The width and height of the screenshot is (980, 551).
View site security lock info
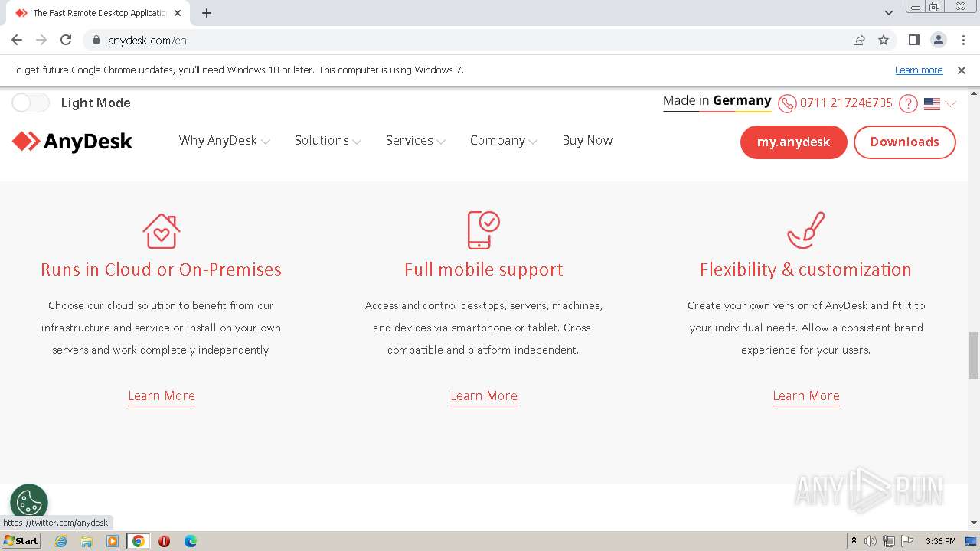96,41
